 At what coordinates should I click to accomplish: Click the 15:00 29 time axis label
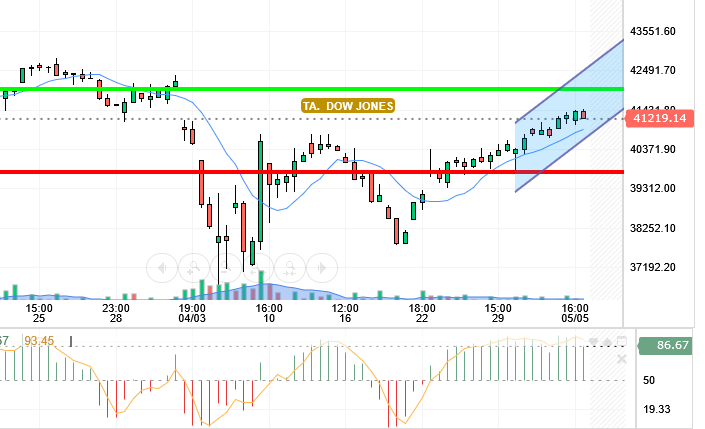pyautogui.click(x=498, y=313)
